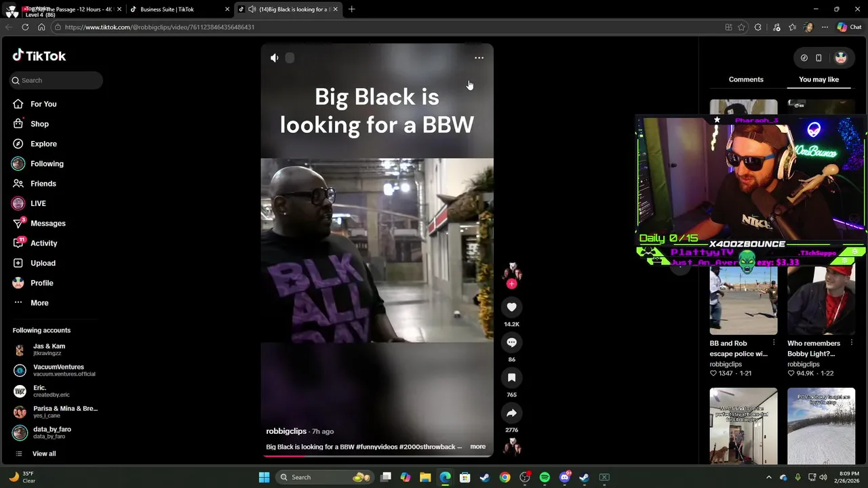
Task: Open the robbigclips creator name on video
Action: coord(286,431)
